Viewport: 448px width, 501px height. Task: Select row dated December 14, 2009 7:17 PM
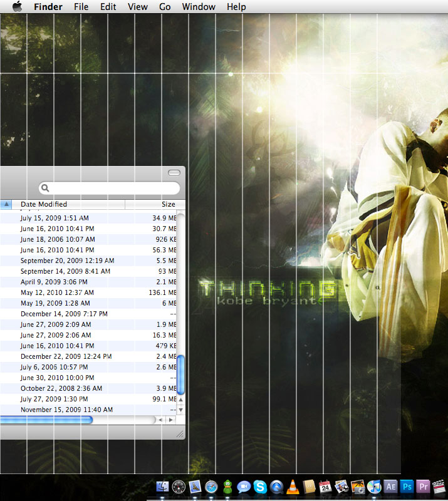[x=88, y=314]
